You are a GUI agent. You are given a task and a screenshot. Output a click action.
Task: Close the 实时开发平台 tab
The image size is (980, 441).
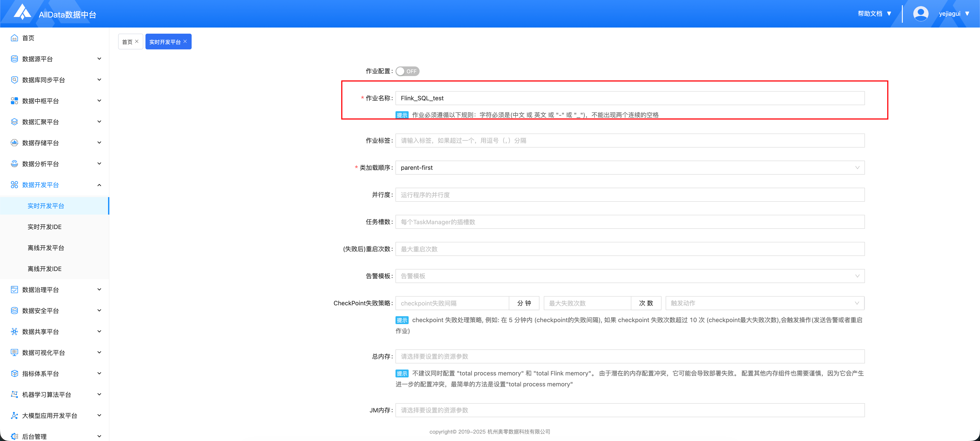click(x=185, y=42)
